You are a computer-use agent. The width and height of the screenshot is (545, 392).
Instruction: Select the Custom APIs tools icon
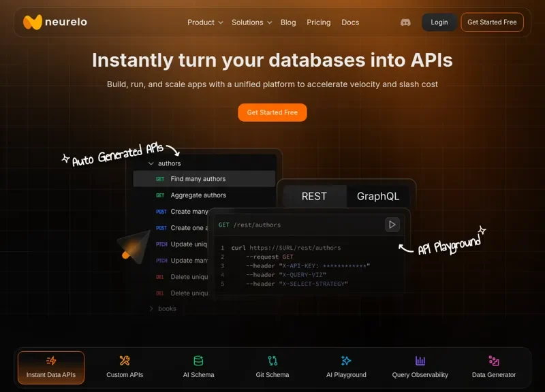pyautogui.click(x=125, y=361)
